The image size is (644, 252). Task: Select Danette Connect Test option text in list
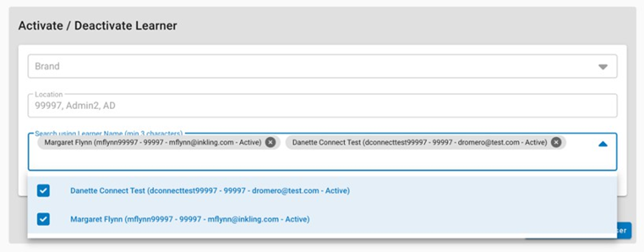coord(209,191)
